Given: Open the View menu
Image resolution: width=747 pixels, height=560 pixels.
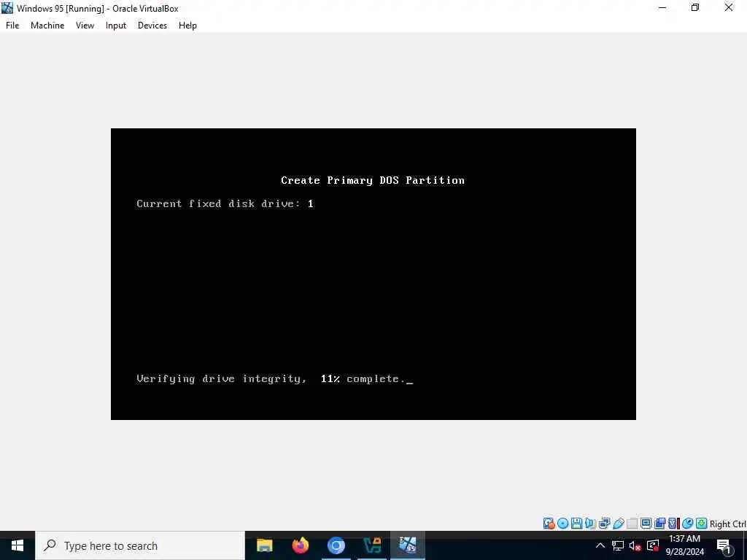Looking at the screenshot, I should [x=85, y=26].
